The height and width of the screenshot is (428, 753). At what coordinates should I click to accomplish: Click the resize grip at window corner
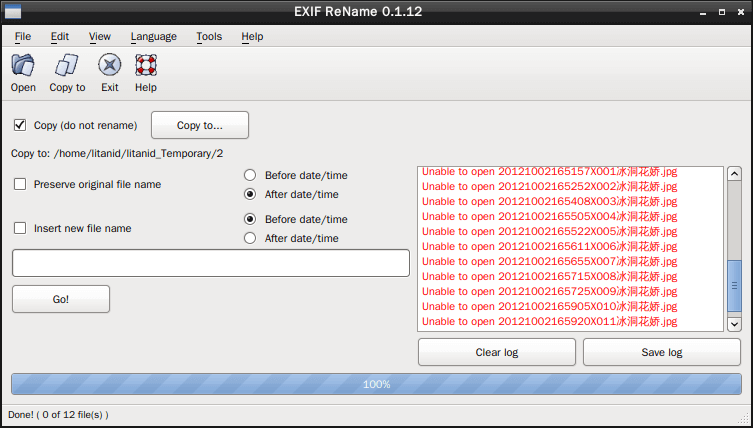744,419
